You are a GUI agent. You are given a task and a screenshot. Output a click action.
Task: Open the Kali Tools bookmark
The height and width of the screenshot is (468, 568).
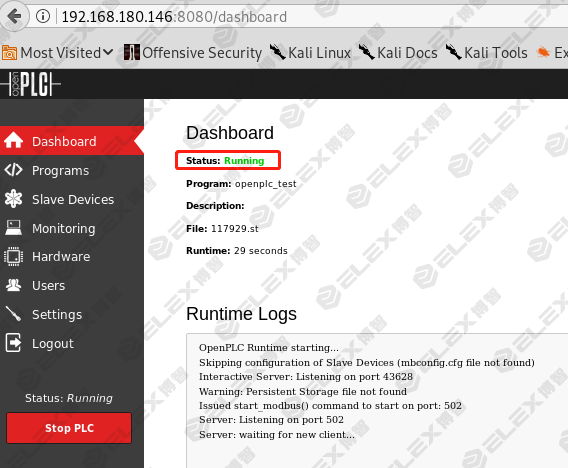click(486, 53)
